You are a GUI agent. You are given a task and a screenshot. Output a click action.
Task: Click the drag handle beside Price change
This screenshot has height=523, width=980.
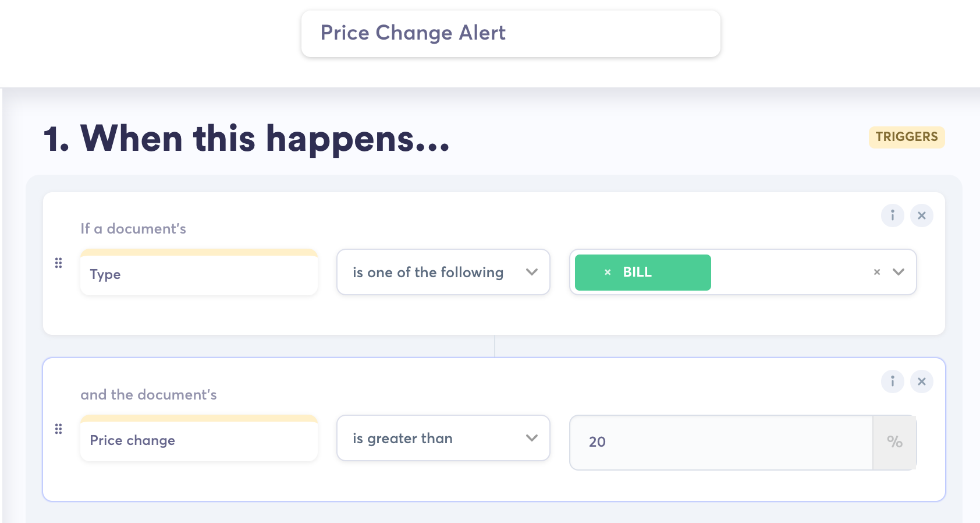[x=58, y=429]
